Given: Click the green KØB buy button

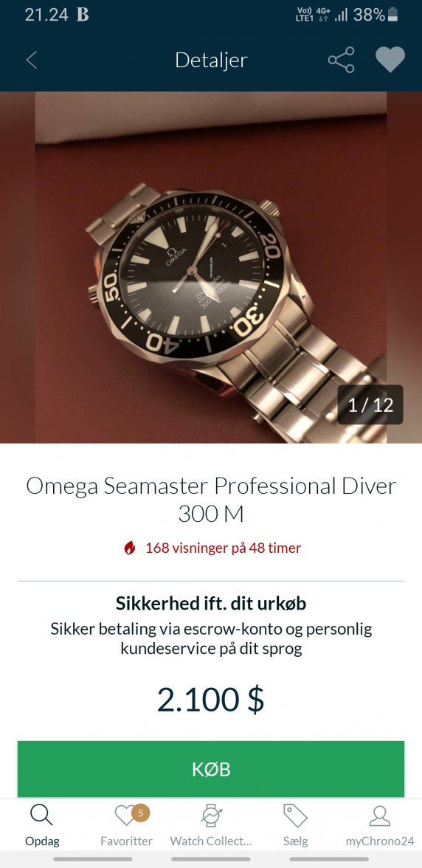Looking at the screenshot, I should [x=211, y=769].
